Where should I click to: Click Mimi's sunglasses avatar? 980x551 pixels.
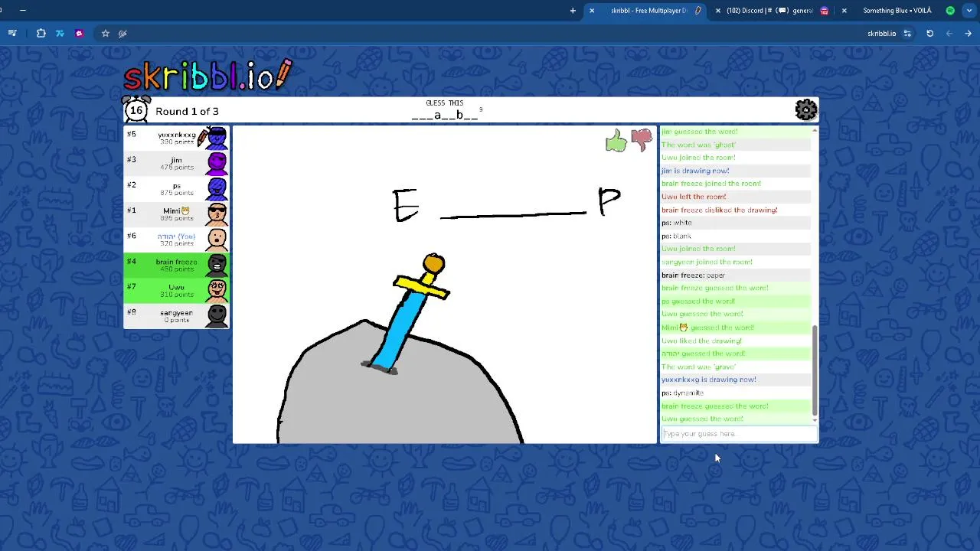tap(217, 214)
